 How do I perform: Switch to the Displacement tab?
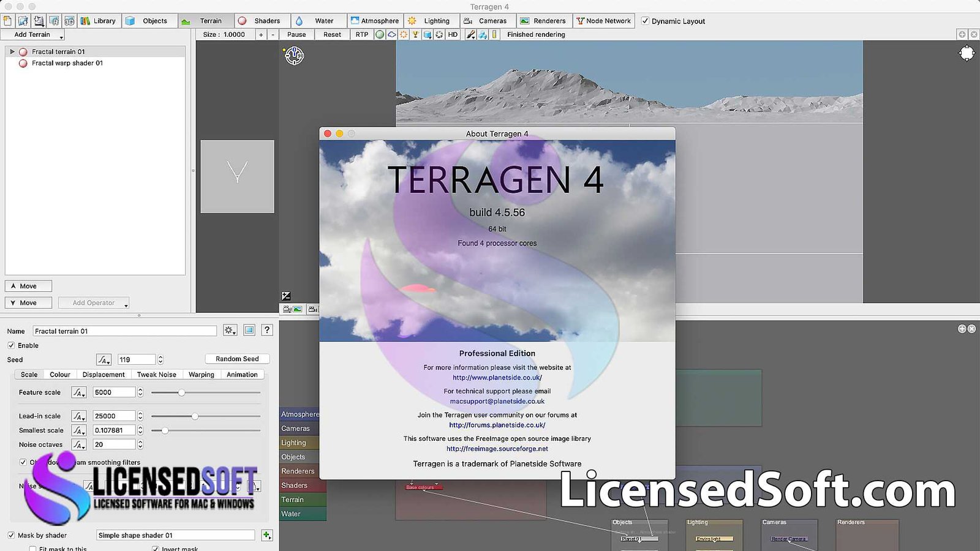104,375
